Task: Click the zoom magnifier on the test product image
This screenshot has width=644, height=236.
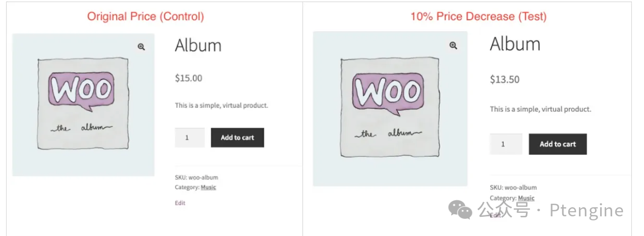Action: tap(453, 45)
